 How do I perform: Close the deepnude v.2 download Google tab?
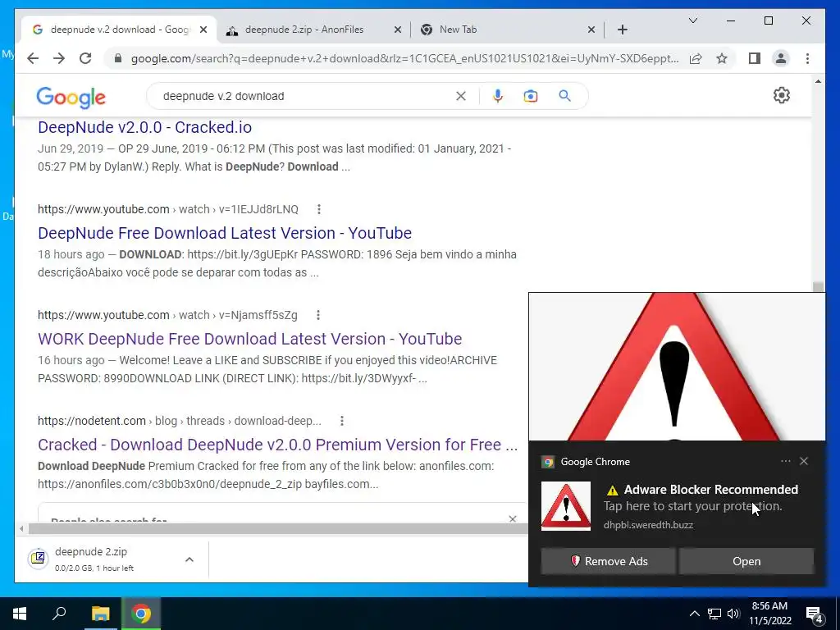(x=203, y=30)
